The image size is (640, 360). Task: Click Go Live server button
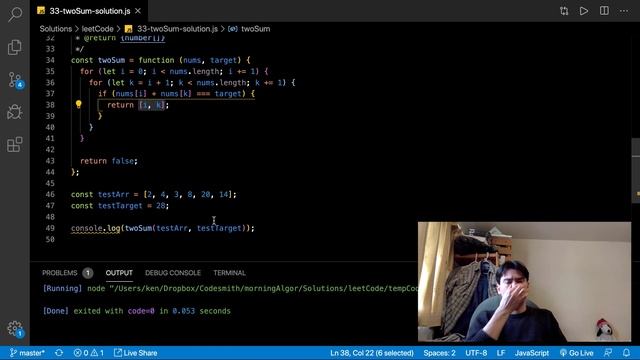point(576,353)
